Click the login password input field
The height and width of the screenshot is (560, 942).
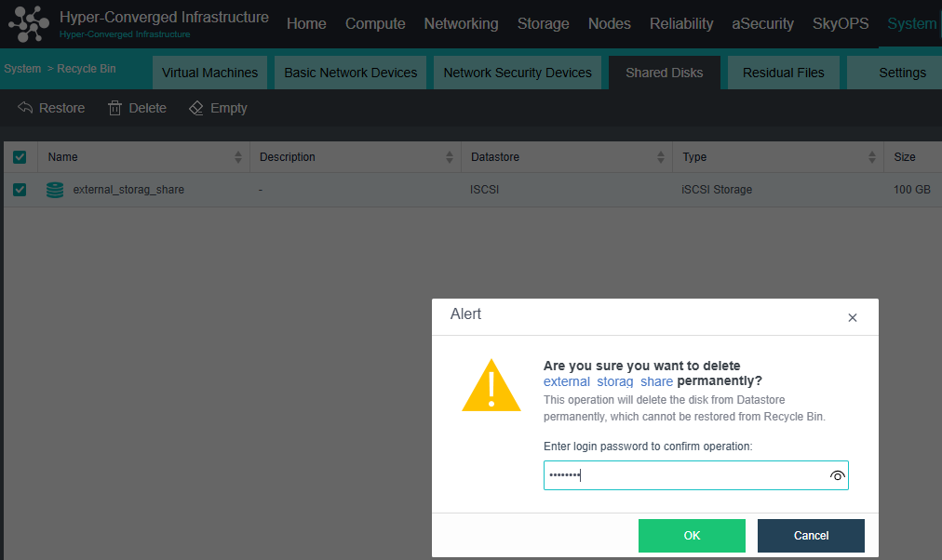pyautogui.click(x=684, y=475)
